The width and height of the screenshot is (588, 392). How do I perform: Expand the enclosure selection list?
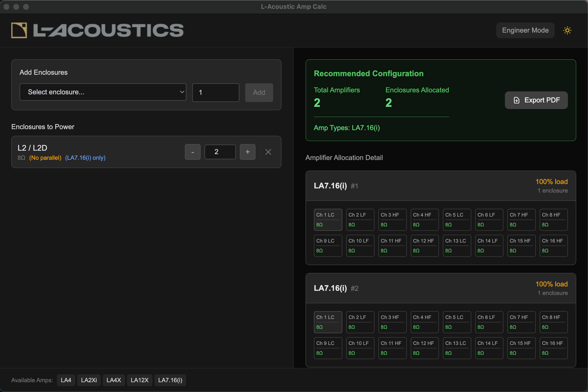tap(102, 92)
